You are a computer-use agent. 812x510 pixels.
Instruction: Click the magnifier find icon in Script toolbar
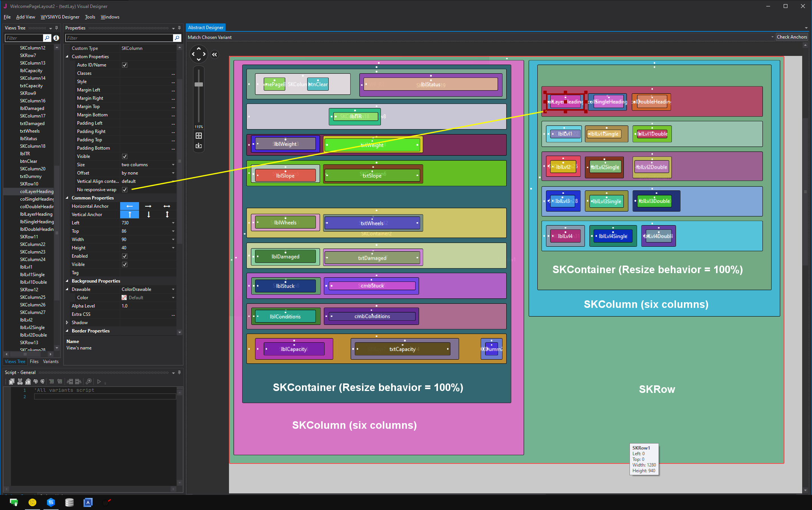pos(88,382)
